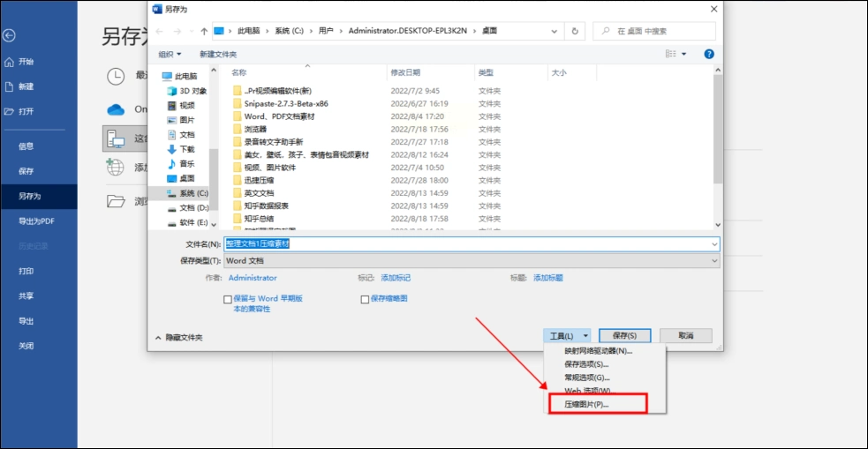Sort by the 修改日期 column header
The width and height of the screenshot is (868, 449).
[405, 72]
